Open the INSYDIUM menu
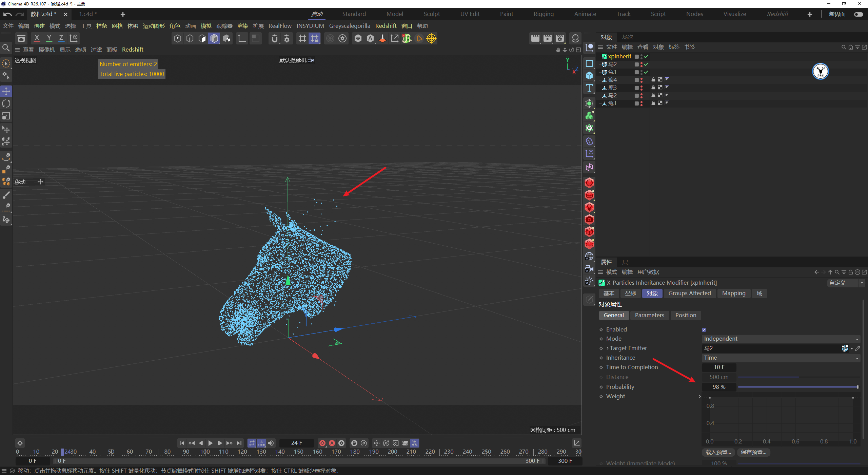Image resolution: width=868 pixels, height=475 pixels. click(310, 26)
